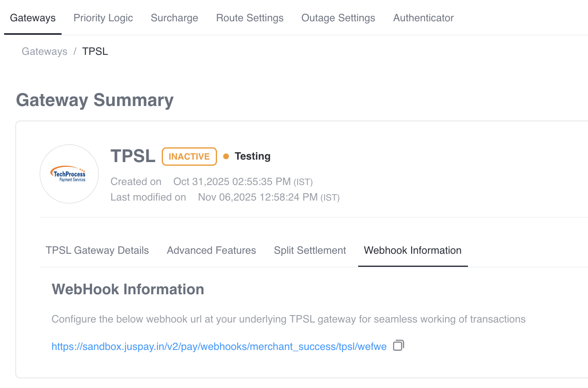This screenshot has height=388, width=588.
Task: Click the INACTIVE status badge
Action: coord(189,157)
